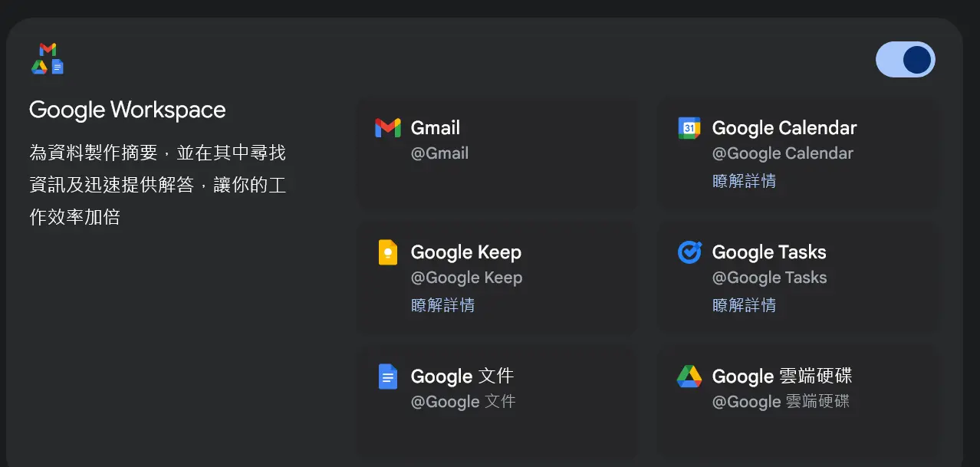Click the Gmail envelope icon

click(x=388, y=128)
